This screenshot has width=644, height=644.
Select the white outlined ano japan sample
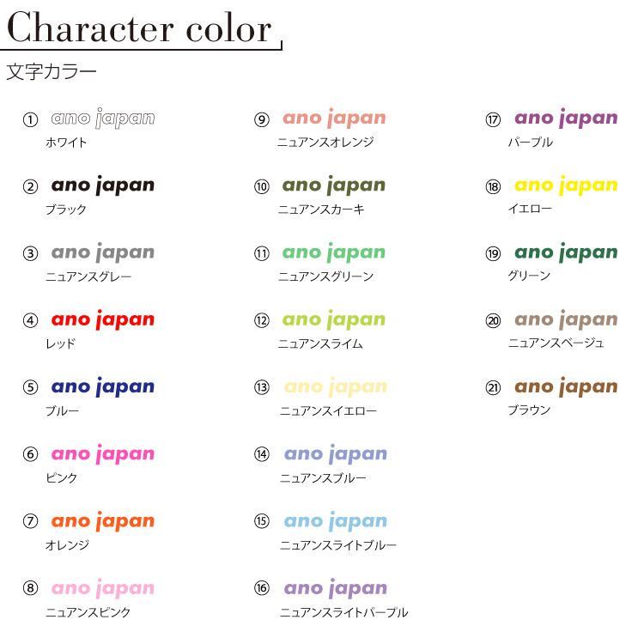pos(103,118)
